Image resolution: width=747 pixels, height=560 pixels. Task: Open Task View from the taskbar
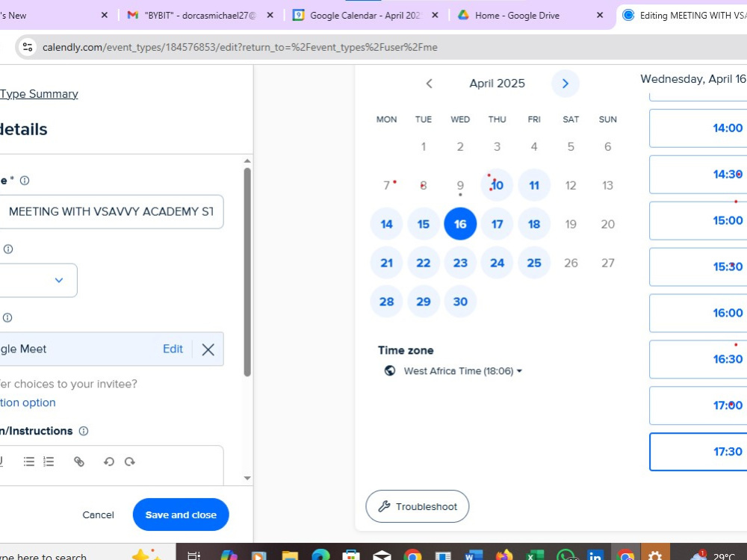tap(194, 556)
